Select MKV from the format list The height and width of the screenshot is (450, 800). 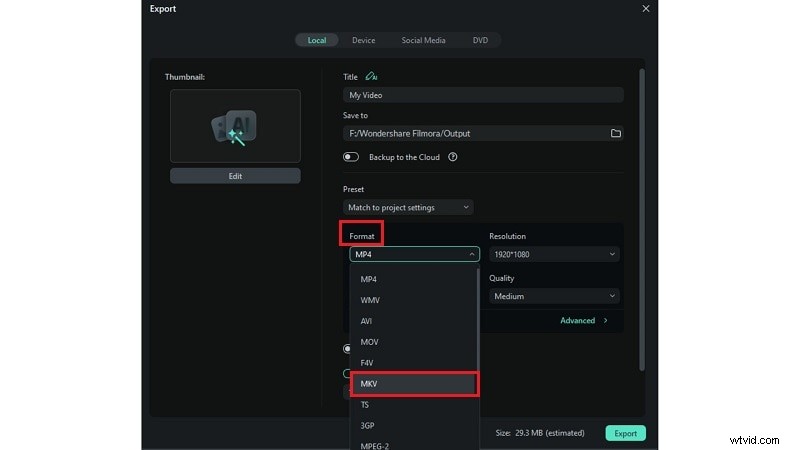pyautogui.click(x=414, y=384)
